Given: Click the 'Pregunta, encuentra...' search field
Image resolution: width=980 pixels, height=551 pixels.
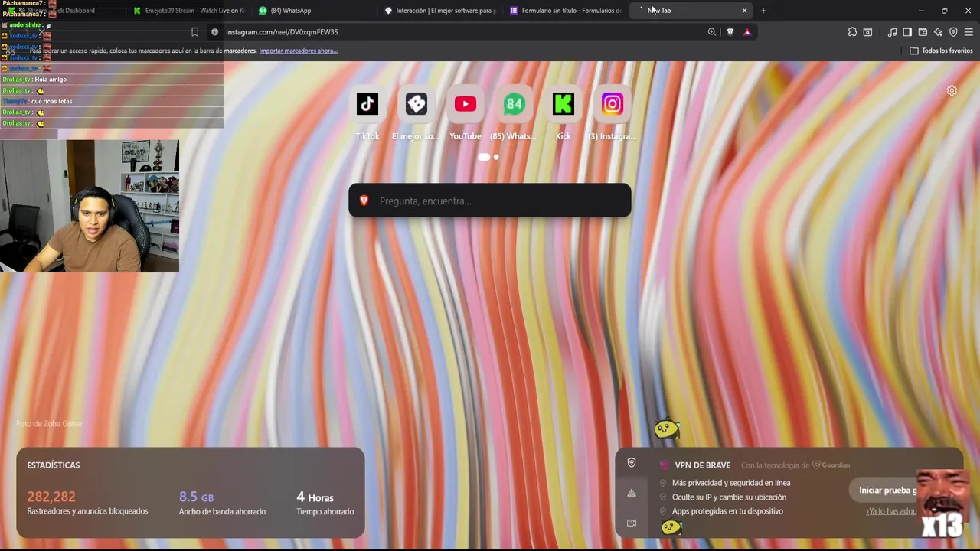Looking at the screenshot, I should click(x=490, y=201).
